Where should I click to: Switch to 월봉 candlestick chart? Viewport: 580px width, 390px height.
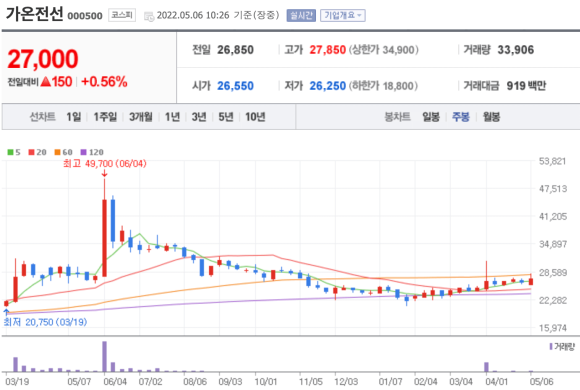click(491, 117)
